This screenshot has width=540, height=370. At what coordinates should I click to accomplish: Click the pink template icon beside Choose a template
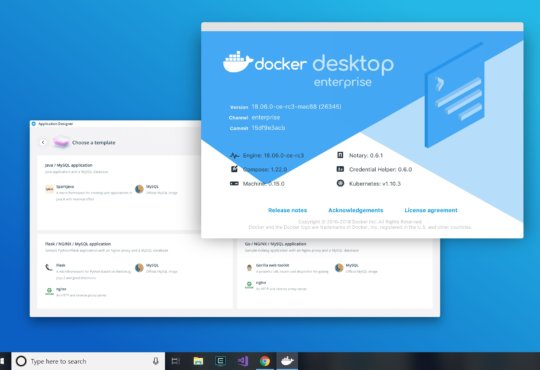pyautogui.click(x=61, y=142)
